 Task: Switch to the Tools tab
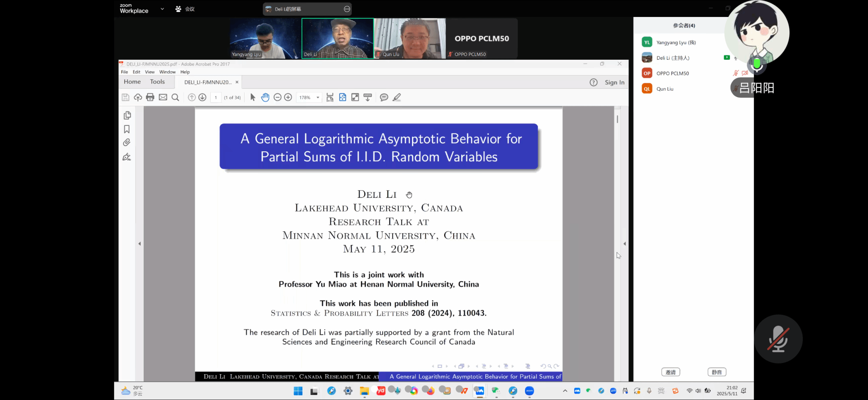pyautogui.click(x=157, y=82)
